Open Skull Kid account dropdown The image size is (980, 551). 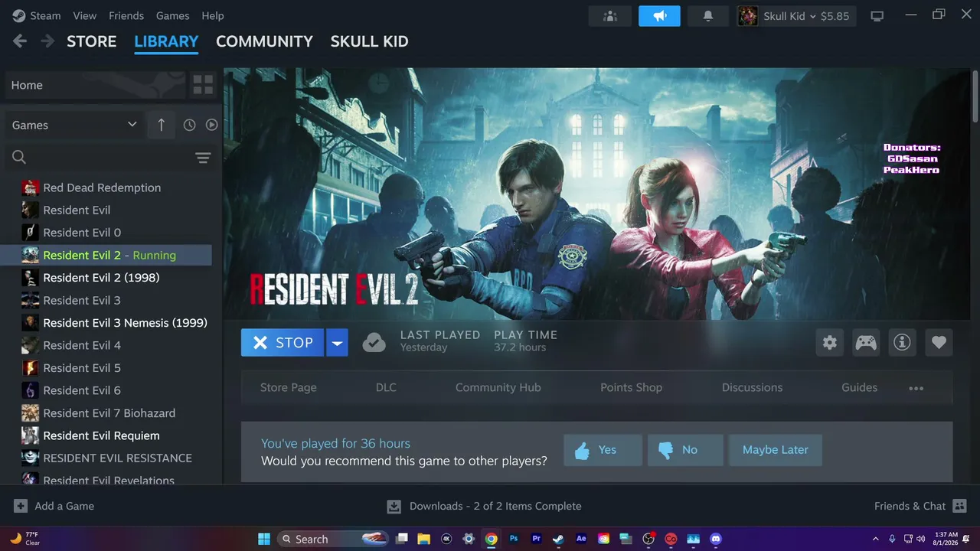pyautogui.click(x=796, y=16)
